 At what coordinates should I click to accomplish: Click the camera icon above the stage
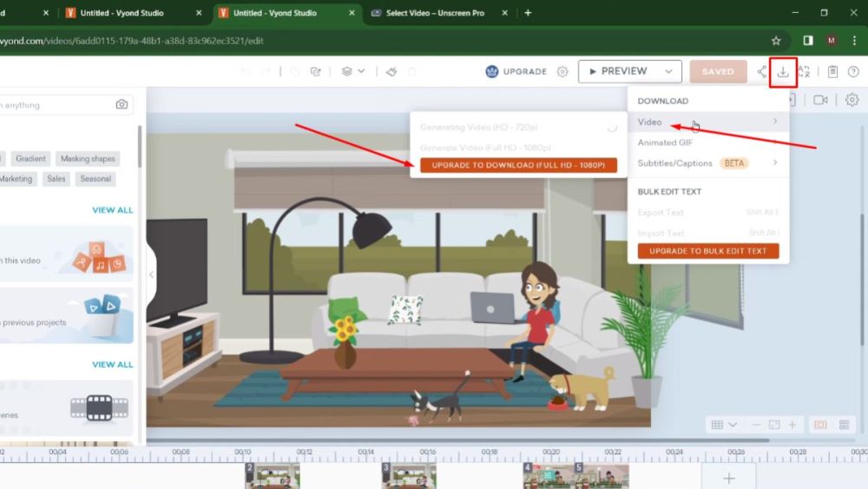[820, 100]
